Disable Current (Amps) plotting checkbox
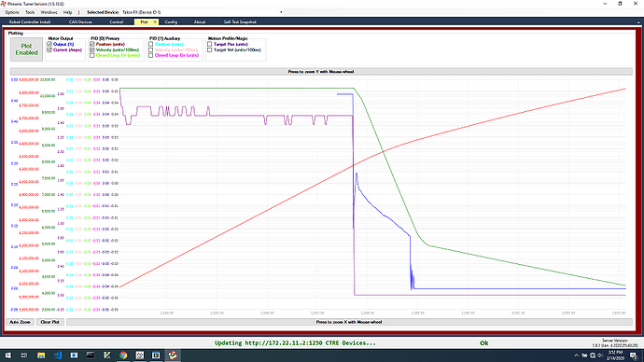 pyautogui.click(x=49, y=49)
